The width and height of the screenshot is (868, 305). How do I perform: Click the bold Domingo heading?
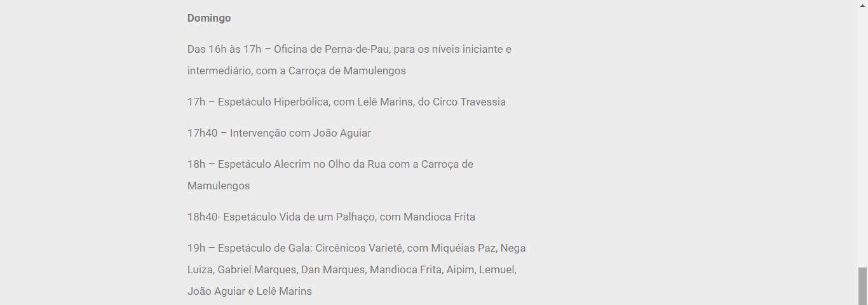pos(209,18)
